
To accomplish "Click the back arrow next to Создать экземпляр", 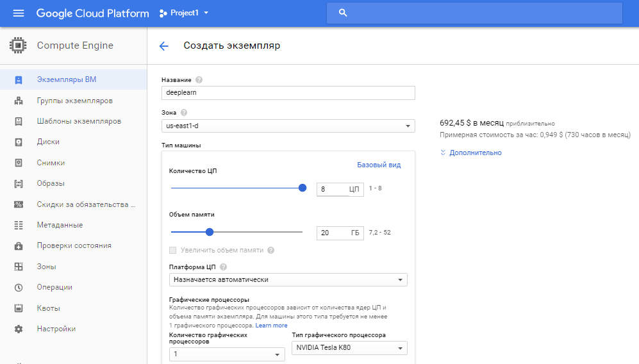I will [164, 45].
